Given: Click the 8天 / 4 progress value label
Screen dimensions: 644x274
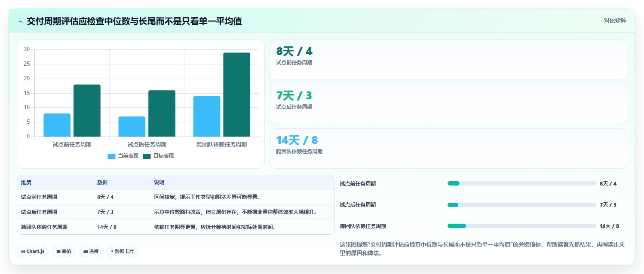Looking at the screenshot, I should (608, 183).
